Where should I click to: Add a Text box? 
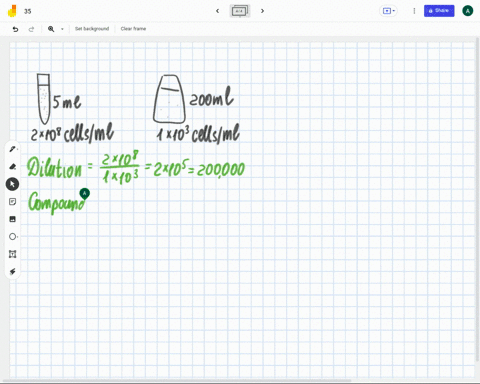click(x=12, y=254)
